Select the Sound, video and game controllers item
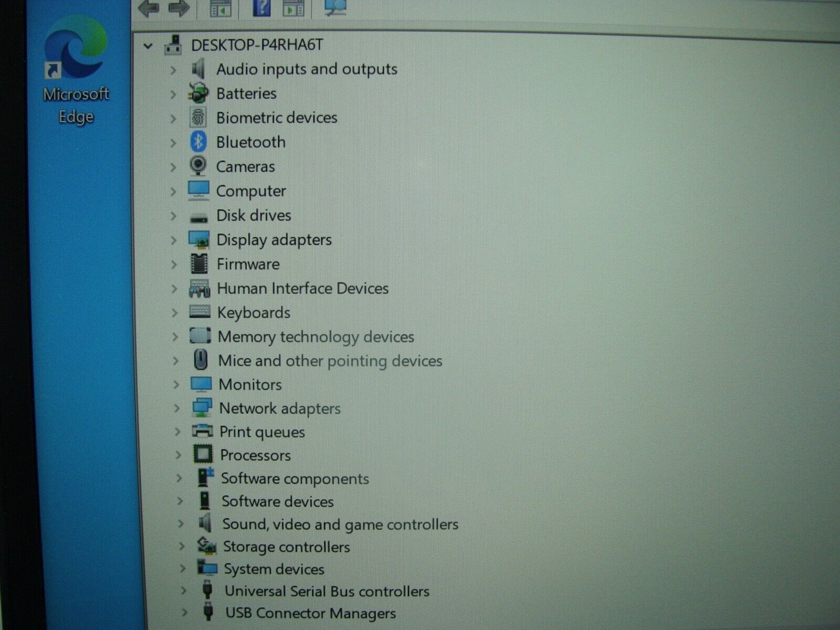Image resolution: width=840 pixels, height=630 pixels. click(340, 524)
